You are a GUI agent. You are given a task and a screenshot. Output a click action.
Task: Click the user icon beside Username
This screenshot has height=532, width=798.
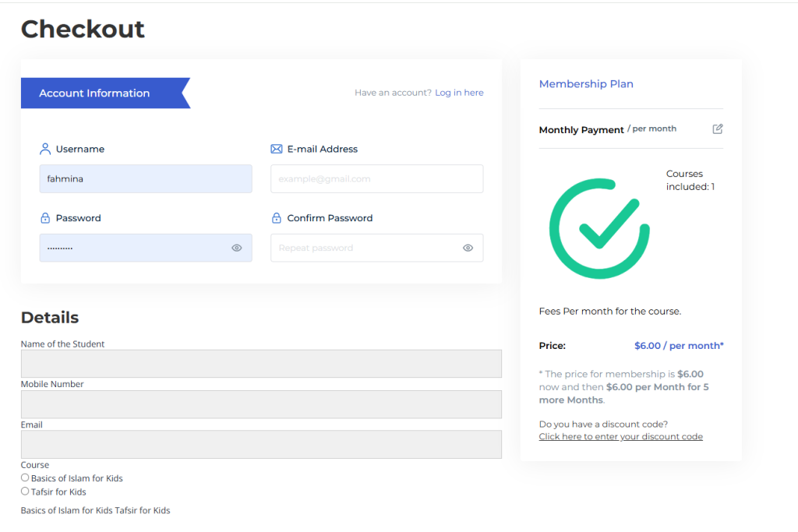coord(45,149)
